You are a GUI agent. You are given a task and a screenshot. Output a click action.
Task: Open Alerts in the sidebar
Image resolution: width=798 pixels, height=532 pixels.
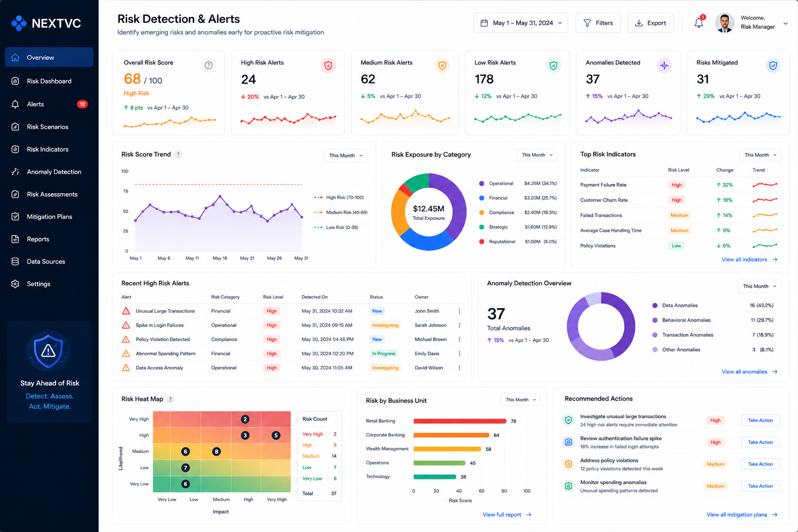(x=49, y=104)
